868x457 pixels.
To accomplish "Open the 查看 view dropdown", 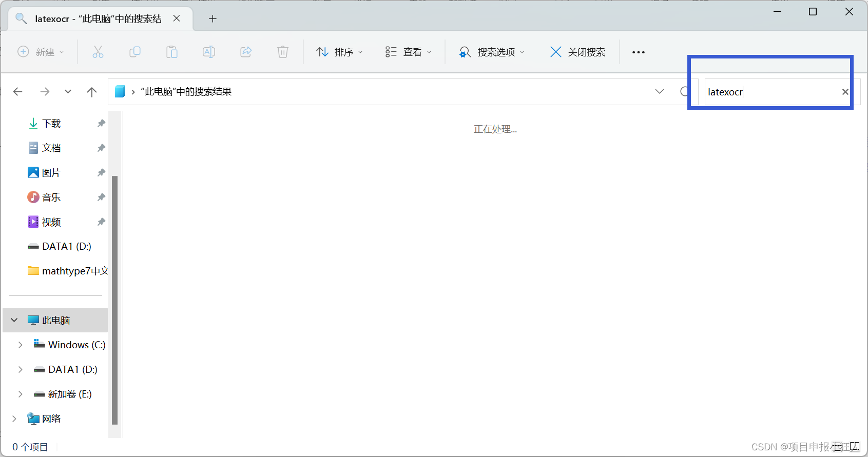I will point(409,52).
